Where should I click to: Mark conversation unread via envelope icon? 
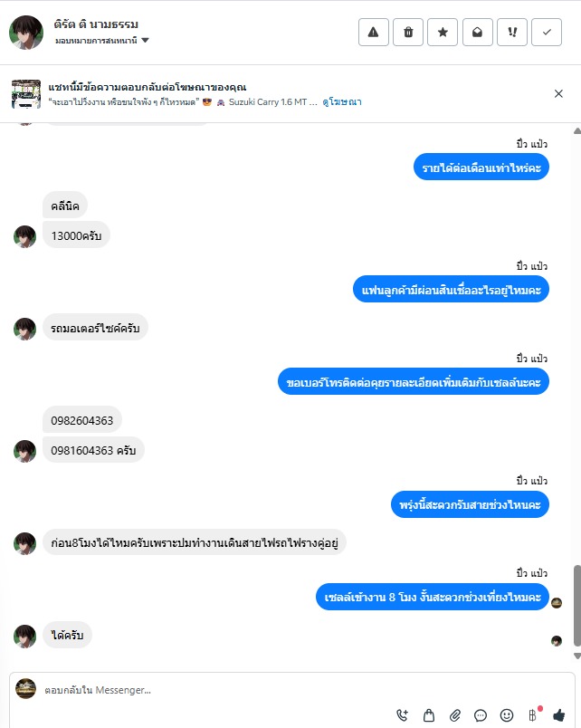[x=477, y=32]
